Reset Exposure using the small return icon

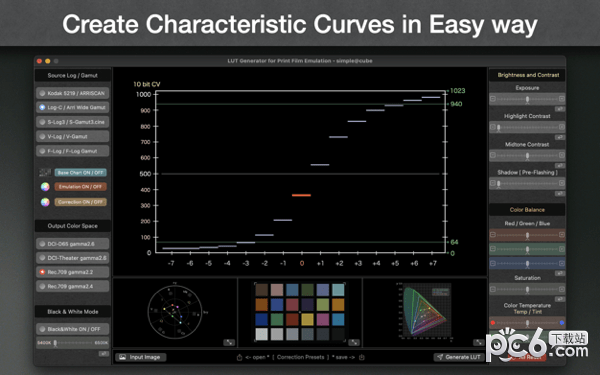pyautogui.click(x=560, y=109)
